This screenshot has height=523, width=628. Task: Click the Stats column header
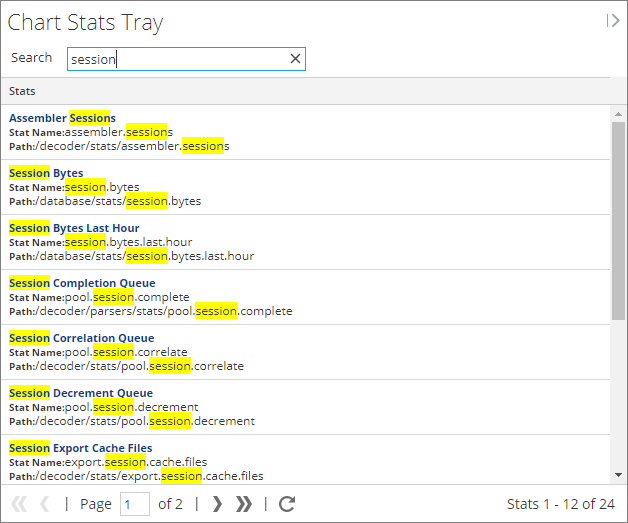pyautogui.click(x=23, y=91)
